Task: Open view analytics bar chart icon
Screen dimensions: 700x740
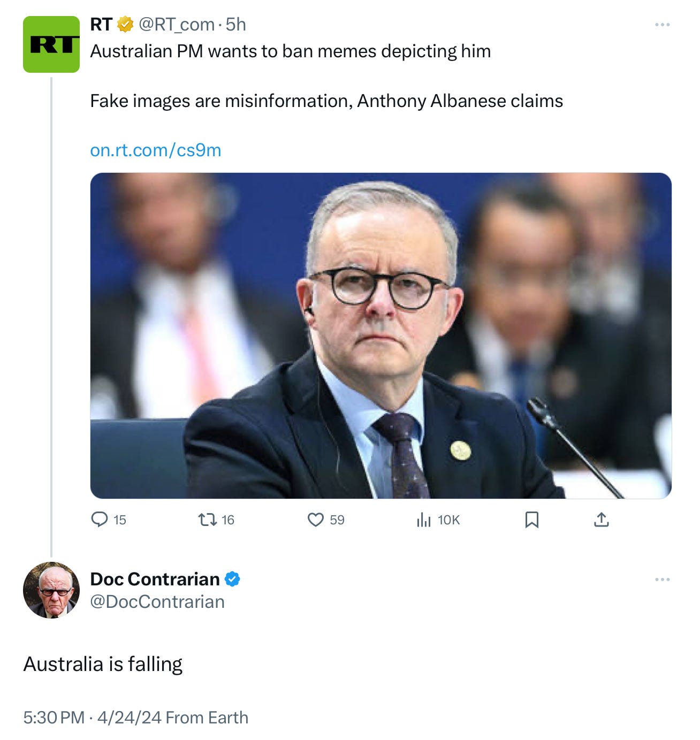Action: point(423,520)
